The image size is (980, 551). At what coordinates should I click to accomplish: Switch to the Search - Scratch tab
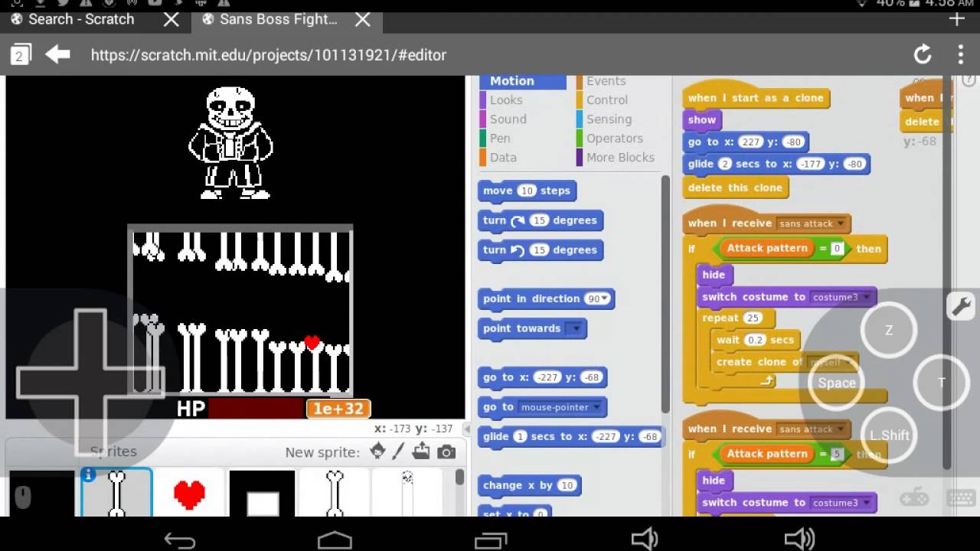click(x=80, y=19)
